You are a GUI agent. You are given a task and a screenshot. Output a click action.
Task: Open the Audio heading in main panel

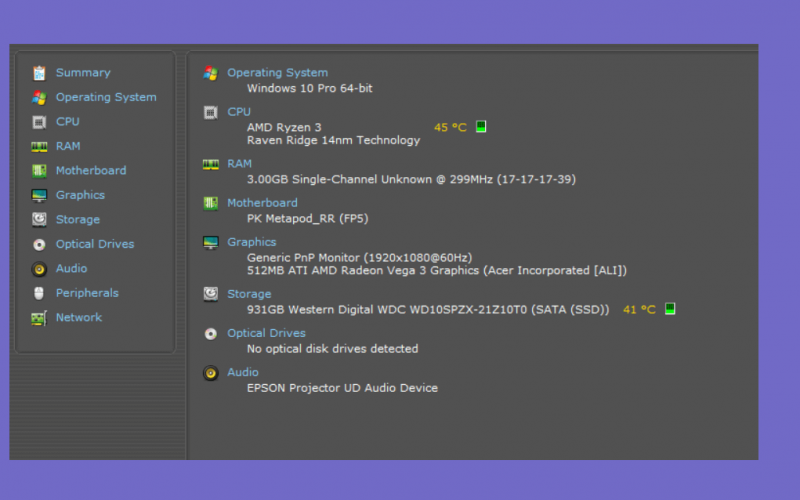[x=243, y=372]
